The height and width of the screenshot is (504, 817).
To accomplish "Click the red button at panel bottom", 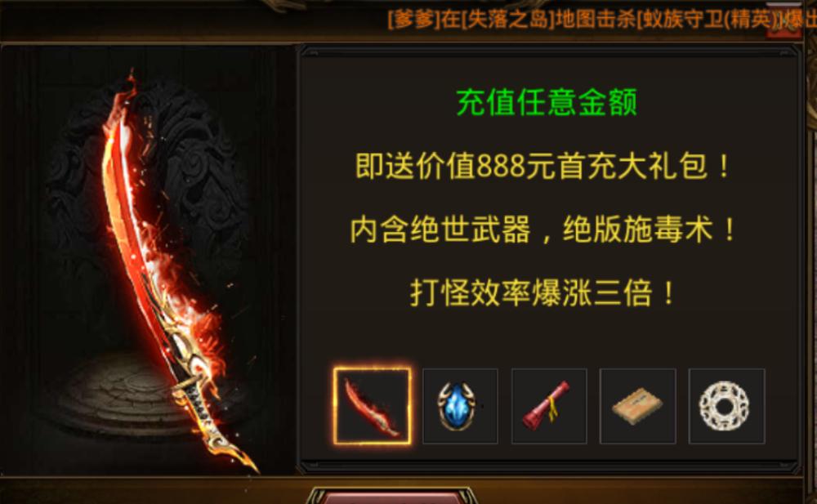I will [391, 496].
